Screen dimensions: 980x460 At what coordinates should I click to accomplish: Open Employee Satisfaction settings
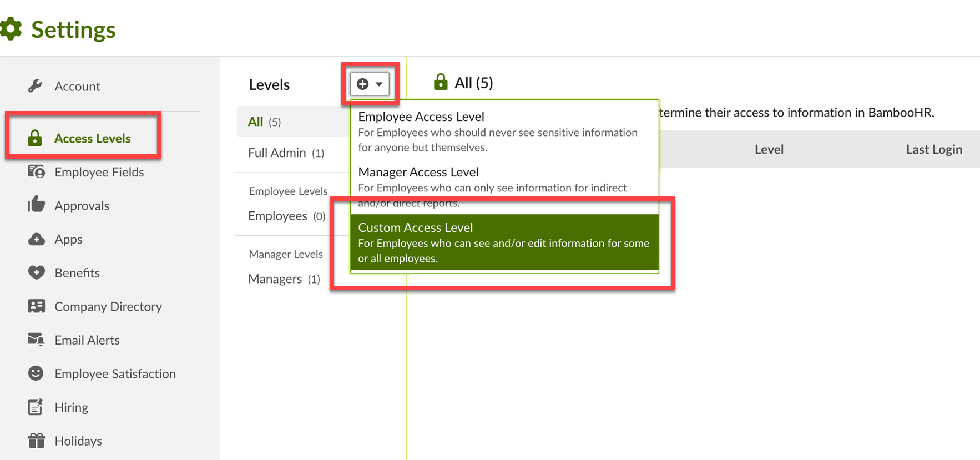point(115,373)
